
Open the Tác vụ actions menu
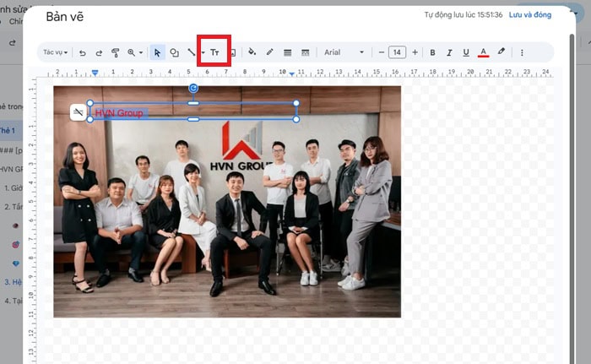(55, 52)
